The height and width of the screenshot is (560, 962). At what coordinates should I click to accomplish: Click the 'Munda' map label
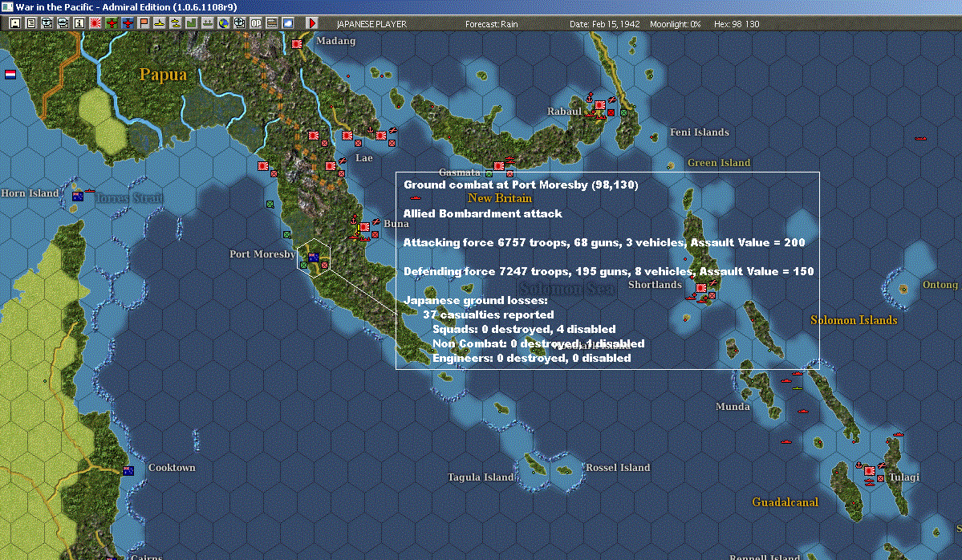733,406
